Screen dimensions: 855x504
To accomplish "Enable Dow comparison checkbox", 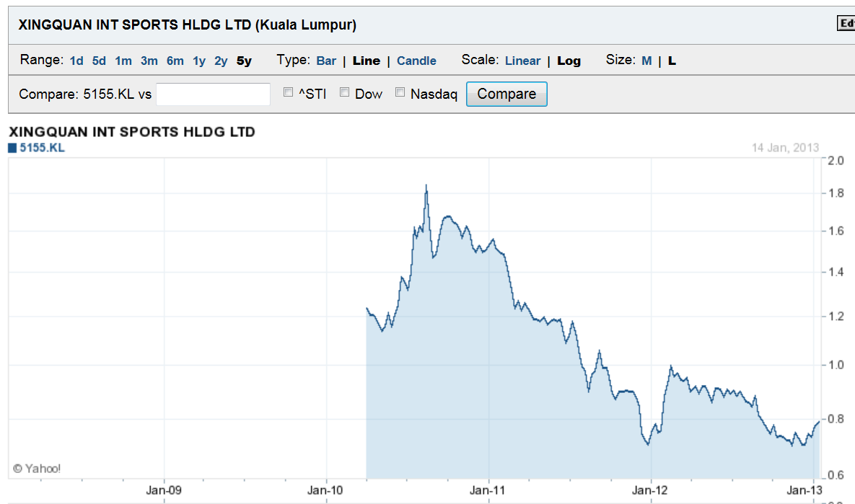I will (345, 92).
